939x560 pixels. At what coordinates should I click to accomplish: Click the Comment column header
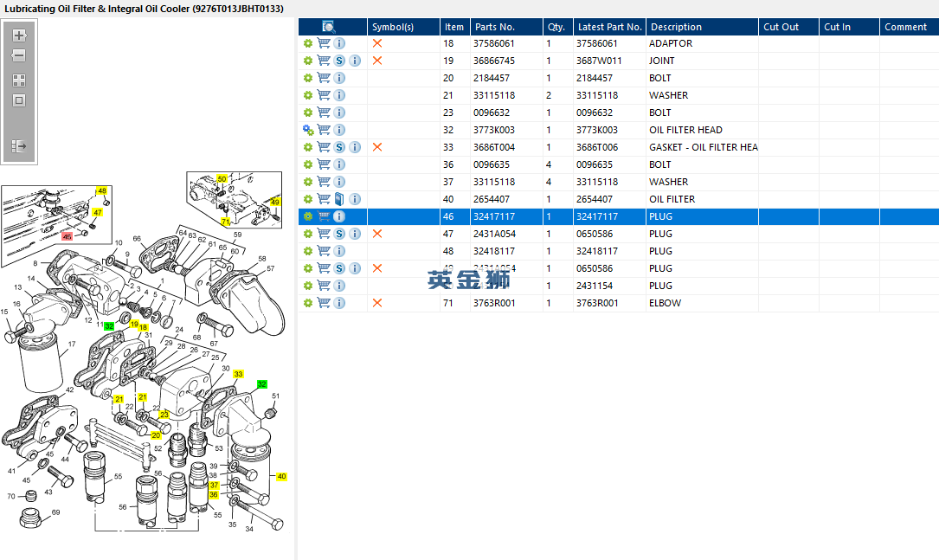(x=909, y=27)
